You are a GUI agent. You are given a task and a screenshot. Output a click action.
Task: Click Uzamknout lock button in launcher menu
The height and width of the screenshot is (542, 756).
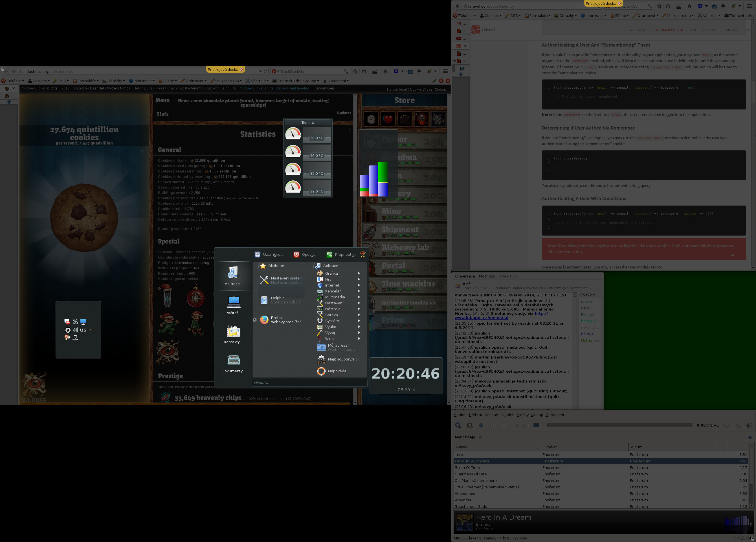(x=269, y=255)
